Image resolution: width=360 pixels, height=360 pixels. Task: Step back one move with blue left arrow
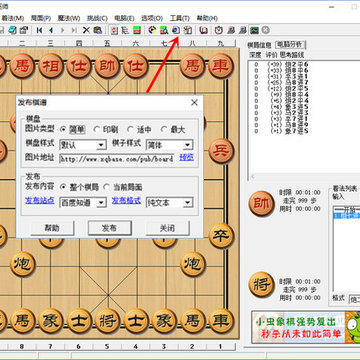click(x=51, y=30)
